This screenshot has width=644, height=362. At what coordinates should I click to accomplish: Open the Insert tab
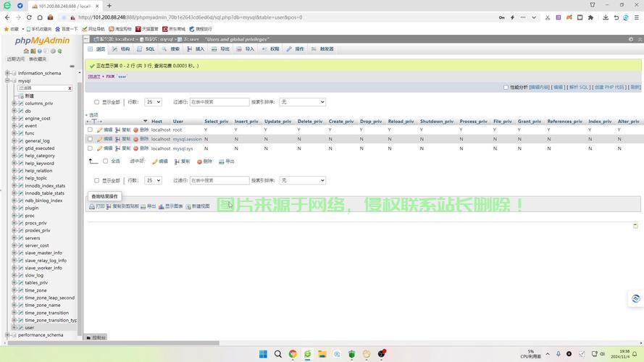(x=196, y=49)
